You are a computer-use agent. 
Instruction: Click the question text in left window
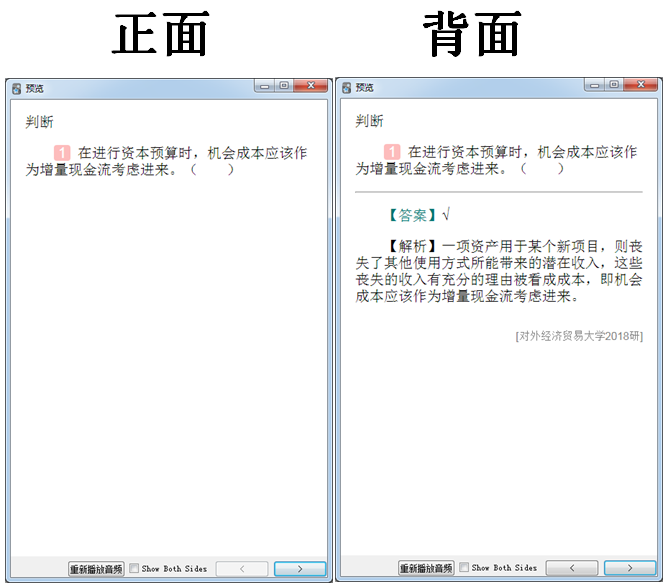click(166, 161)
